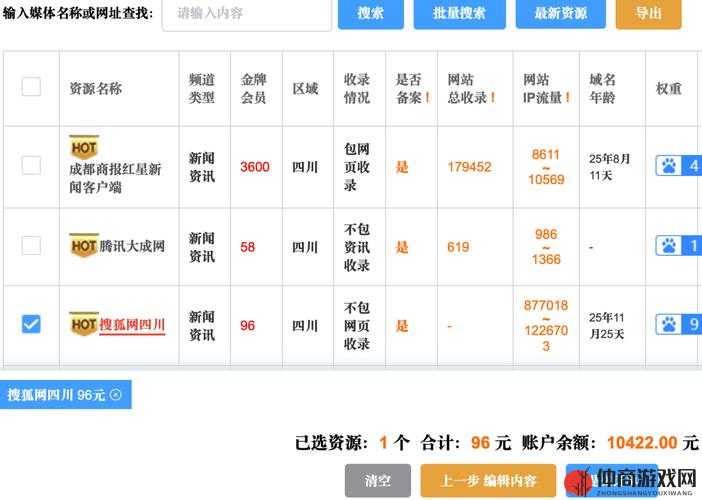Click the HOT badge of 成都商报红星新闻客户端
The height and width of the screenshot is (500, 702).
coord(84,147)
